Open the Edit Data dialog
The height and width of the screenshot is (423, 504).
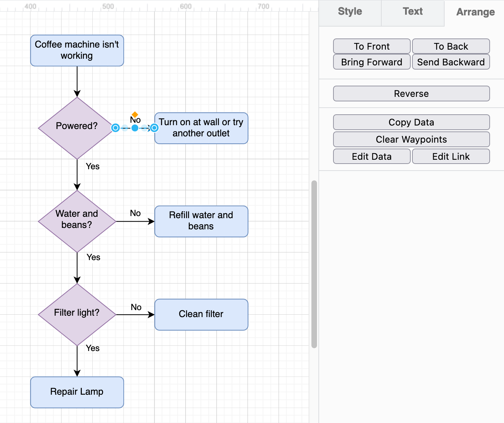[x=372, y=156]
